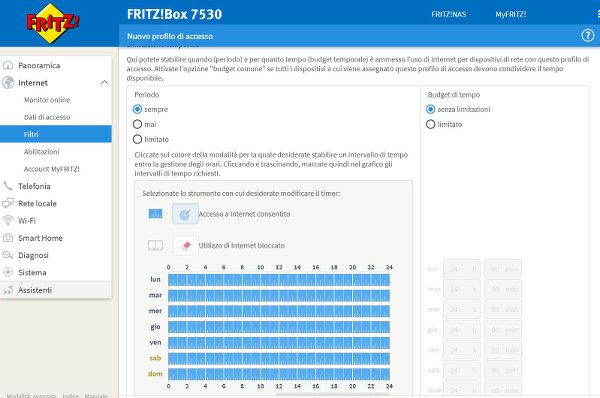Click the Wi-Fi signal icon
This screenshot has height=398, width=600.
point(8,220)
